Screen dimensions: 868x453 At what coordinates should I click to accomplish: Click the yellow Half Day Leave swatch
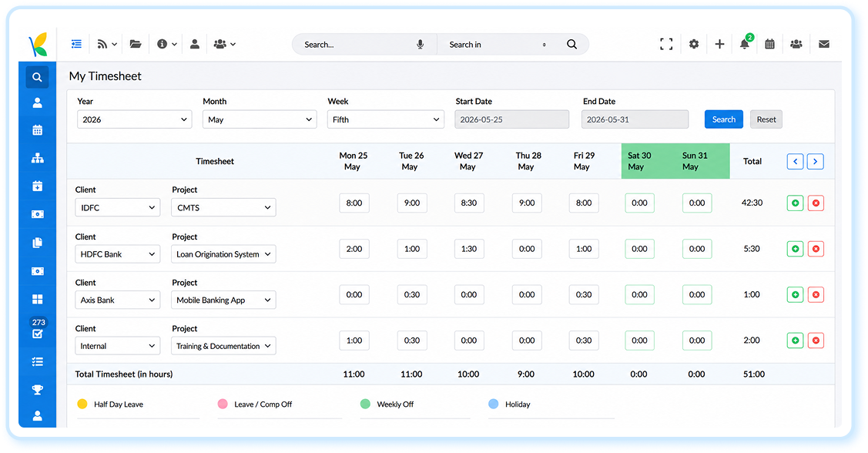tap(82, 404)
